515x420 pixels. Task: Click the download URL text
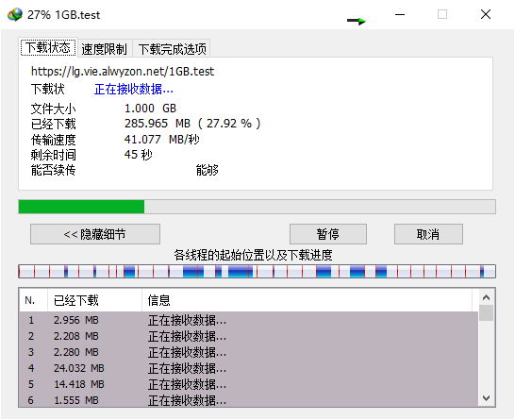click(123, 72)
